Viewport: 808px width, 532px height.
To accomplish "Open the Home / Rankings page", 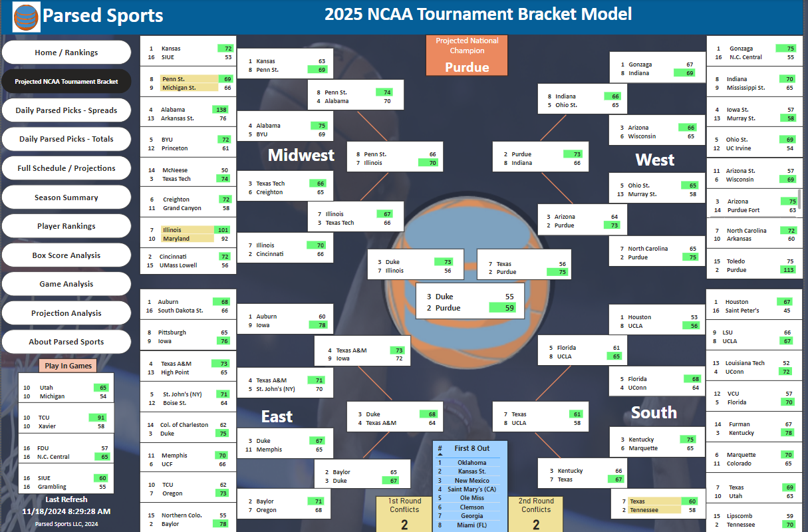I will click(67, 53).
